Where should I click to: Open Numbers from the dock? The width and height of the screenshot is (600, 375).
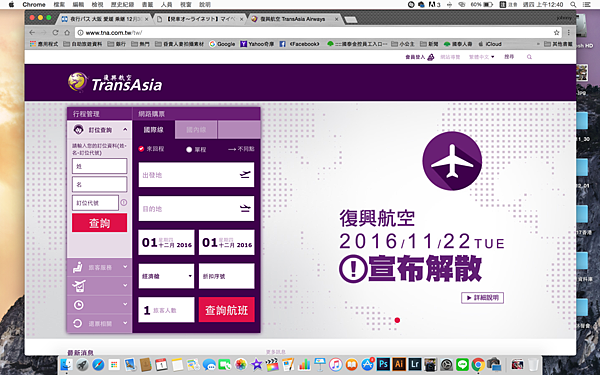pyautogui.click(x=304, y=364)
